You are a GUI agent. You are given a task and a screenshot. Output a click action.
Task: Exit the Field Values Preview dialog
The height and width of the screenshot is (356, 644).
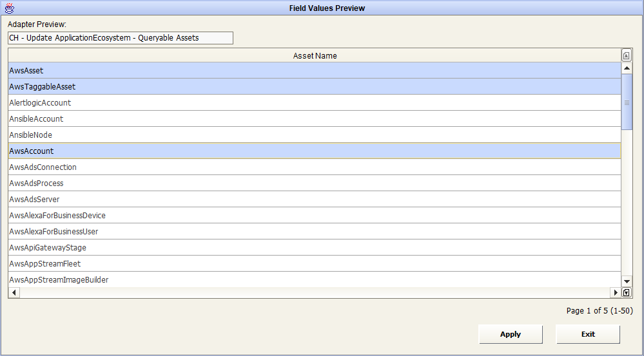pyautogui.click(x=588, y=334)
